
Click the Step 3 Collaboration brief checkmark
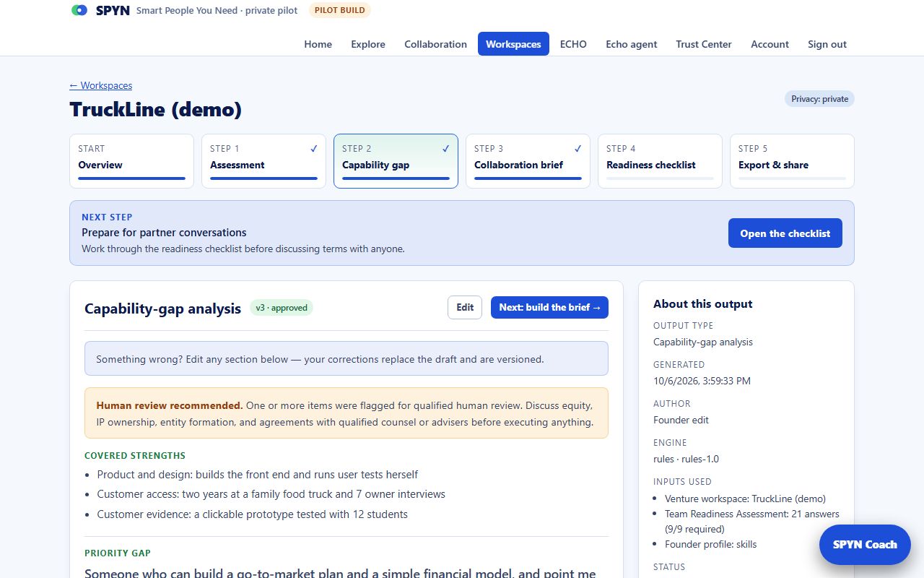click(578, 149)
